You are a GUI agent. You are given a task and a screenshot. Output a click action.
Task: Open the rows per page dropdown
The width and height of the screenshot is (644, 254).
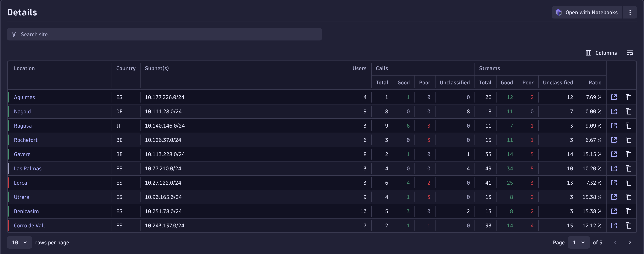[x=19, y=242]
